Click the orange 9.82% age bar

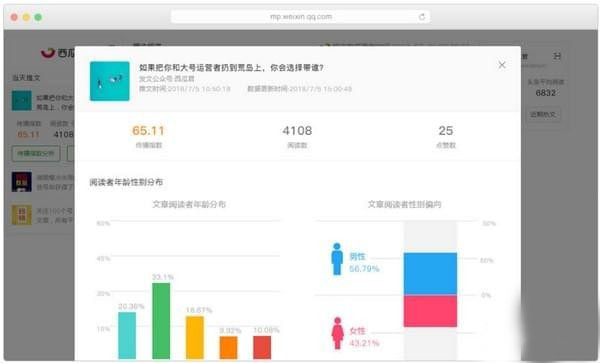coord(228,348)
